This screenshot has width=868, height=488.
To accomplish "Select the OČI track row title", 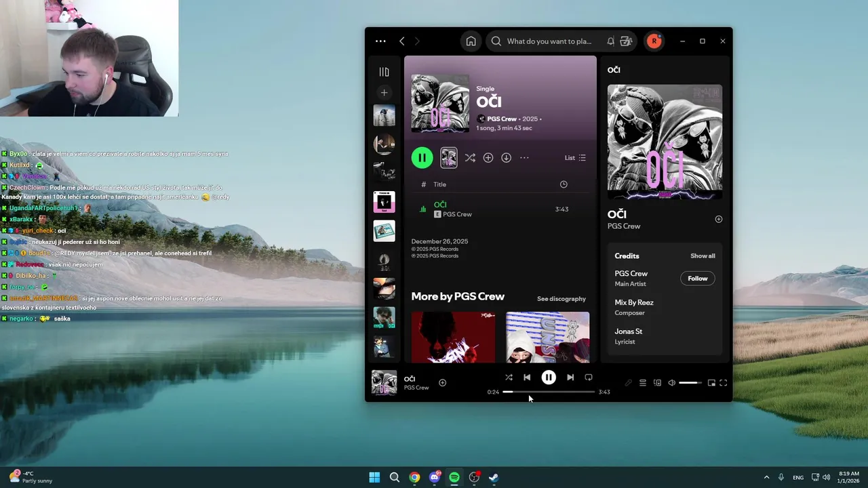I will click(x=440, y=205).
